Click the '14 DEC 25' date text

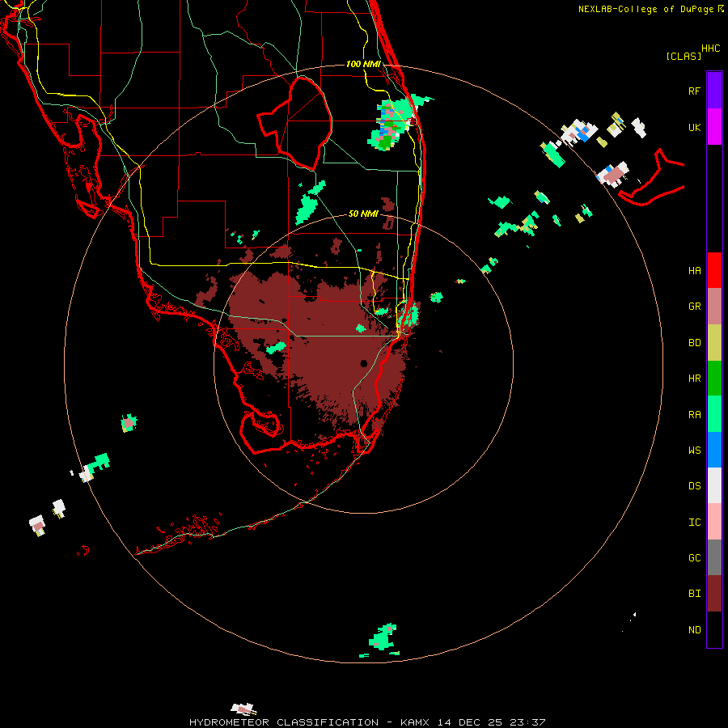(x=470, y=722)
